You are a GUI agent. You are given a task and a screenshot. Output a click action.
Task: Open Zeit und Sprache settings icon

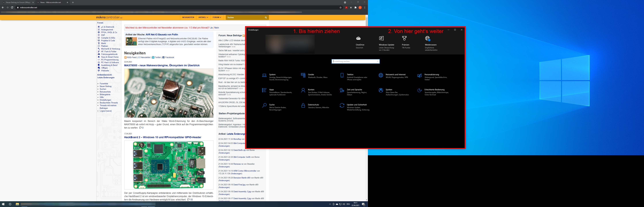(x=342, y=90)
